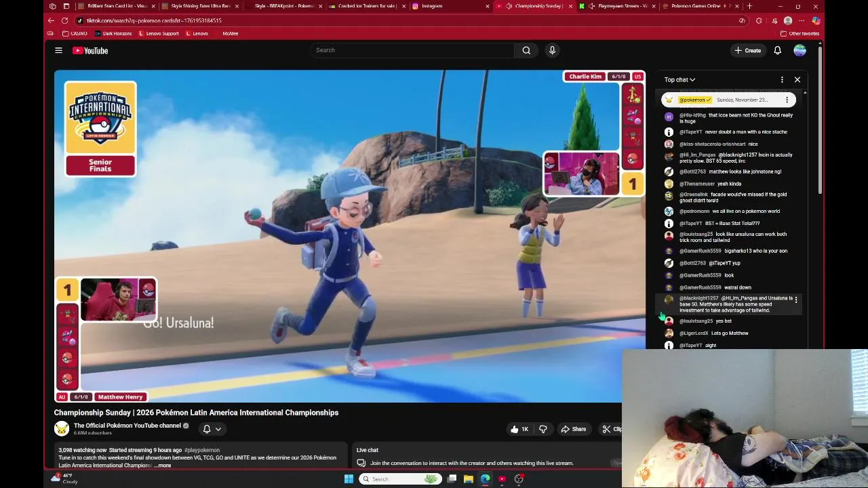Switch to the Cracked Ice Trainers tab
Image resolution: width=868 pixels, height=488 pixels.
[367, 6]
